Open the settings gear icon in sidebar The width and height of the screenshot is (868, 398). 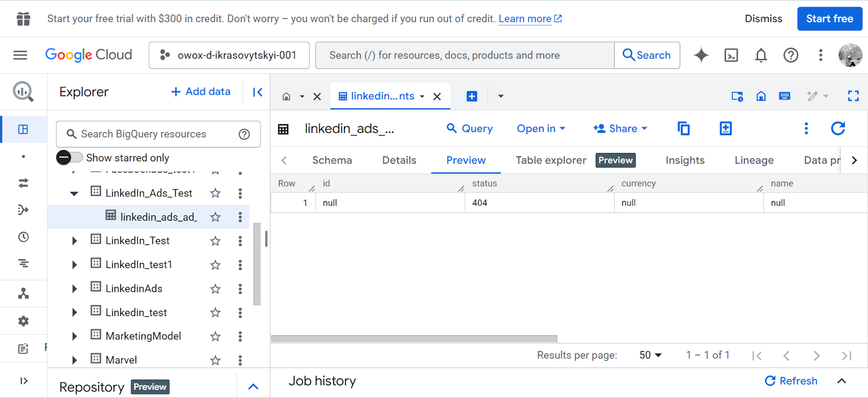23,321
